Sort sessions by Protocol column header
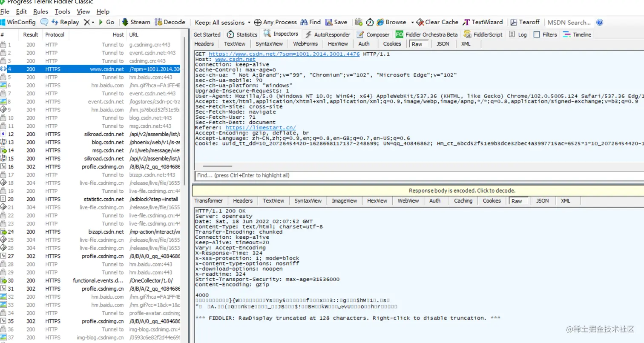644x343 pixels. (x=55, y=34)
